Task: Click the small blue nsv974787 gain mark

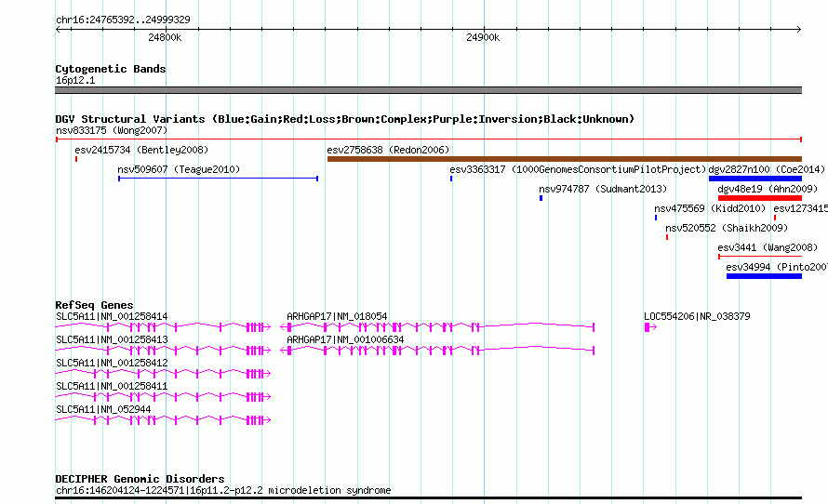Action: tap(541, 198)
